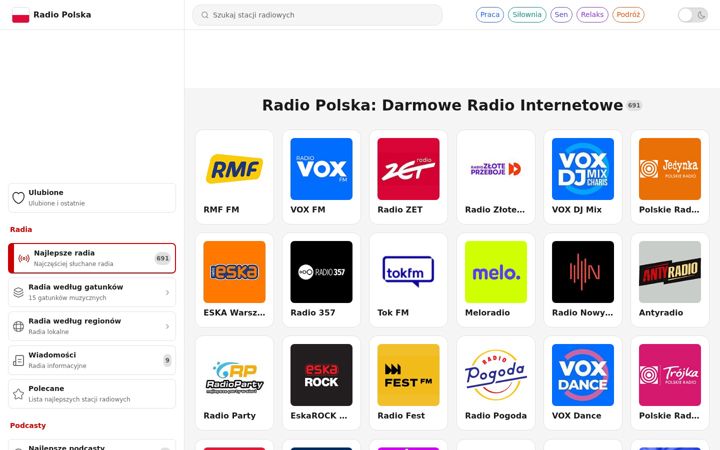720x450 pixels.
Task: Click the 691 badge in Najlepsze radia
Action: tap(163, 259)
